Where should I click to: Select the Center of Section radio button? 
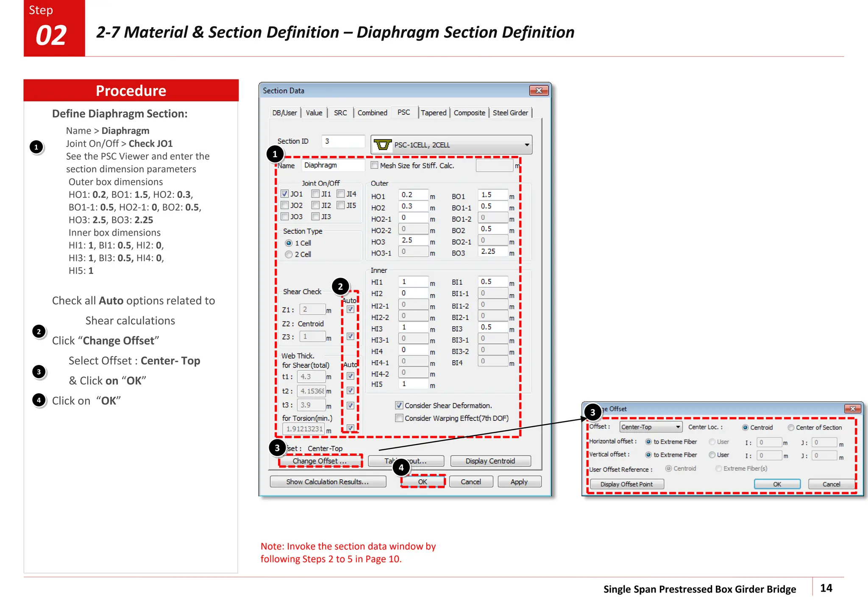point(791,427)
